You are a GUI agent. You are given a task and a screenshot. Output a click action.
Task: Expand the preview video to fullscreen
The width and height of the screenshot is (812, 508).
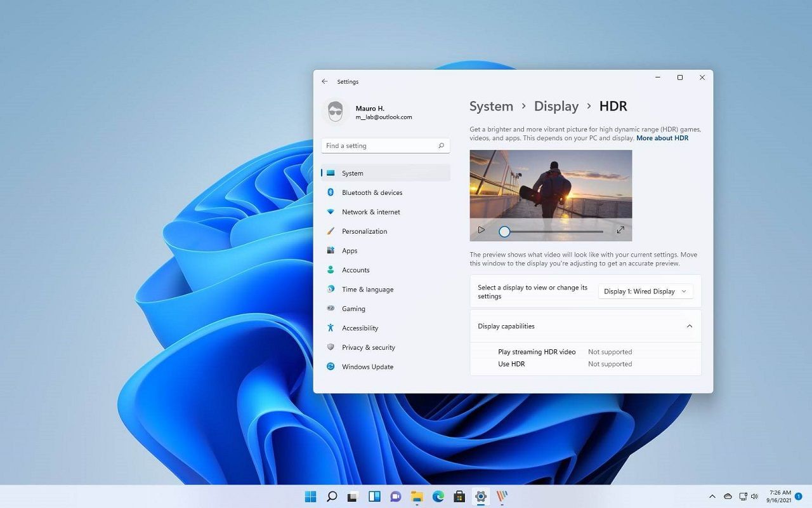point(620,231)
